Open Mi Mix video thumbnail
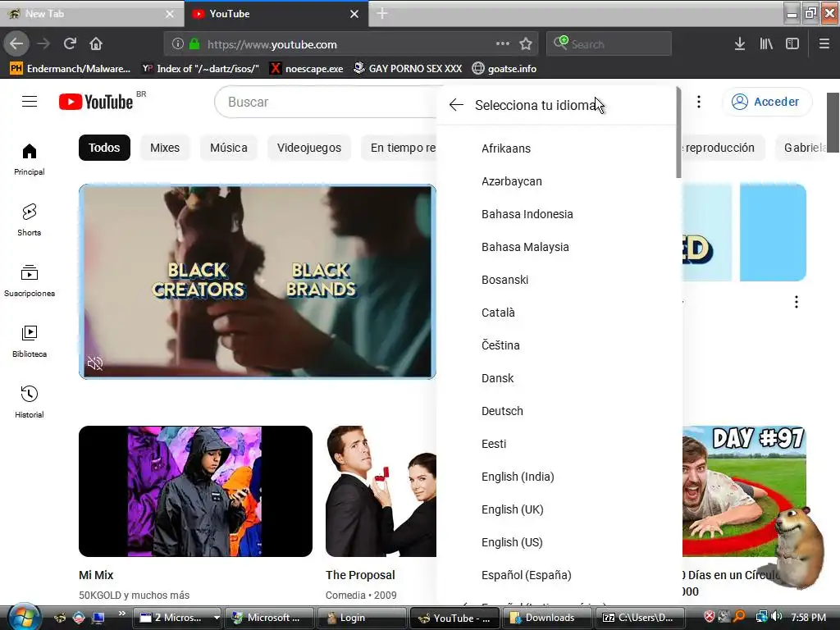 [195, 491]
